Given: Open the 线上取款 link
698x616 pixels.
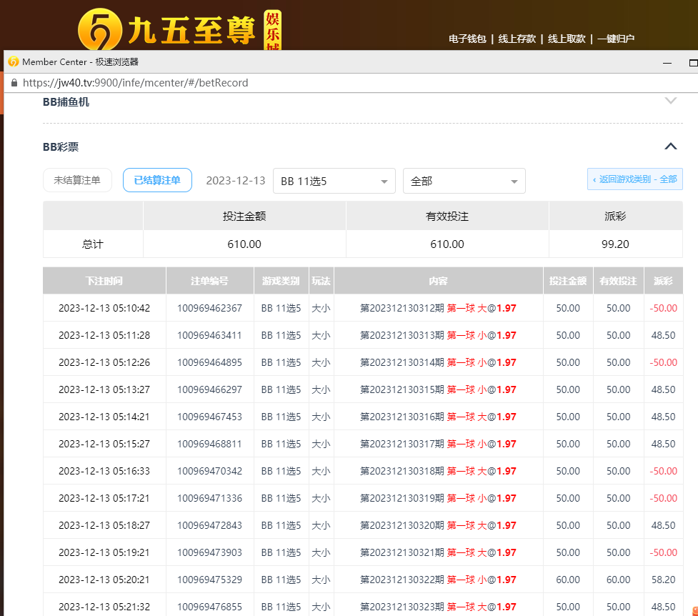Looking at the screenshot, I should (x=567, y=39).
